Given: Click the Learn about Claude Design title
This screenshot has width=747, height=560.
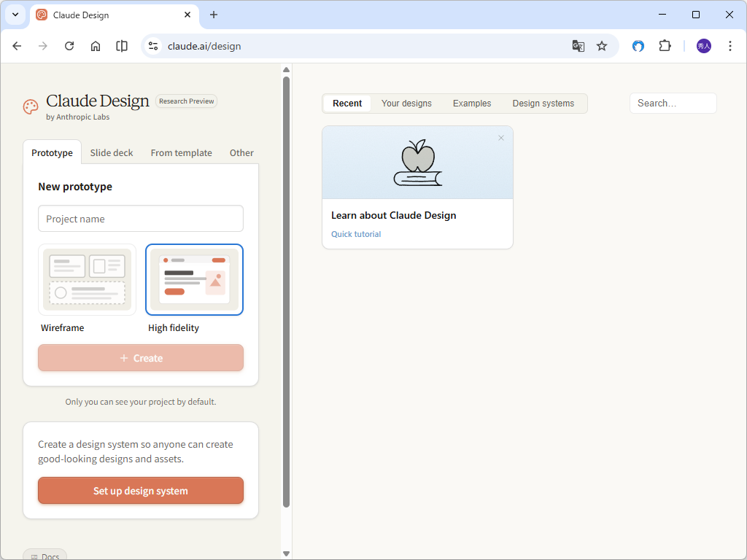Looking at the screenshot, I should [x=393, y=215].
